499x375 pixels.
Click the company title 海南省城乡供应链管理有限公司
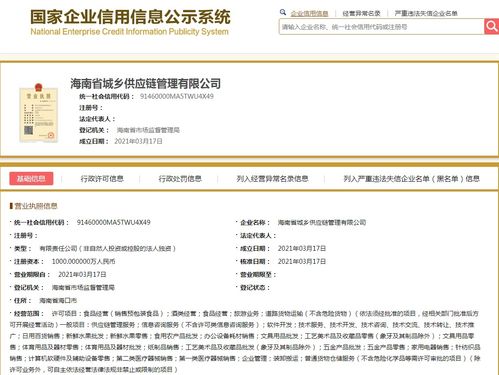coord(145,83)
